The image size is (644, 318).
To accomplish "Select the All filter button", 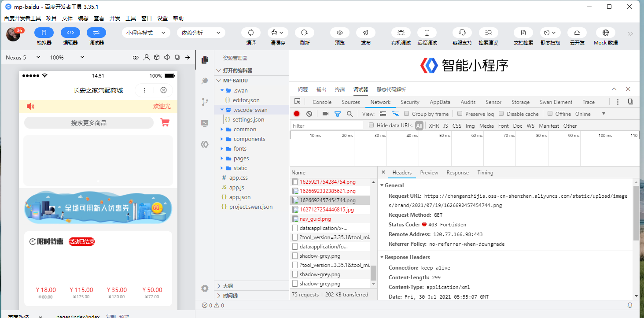I will pyautogui.click(x=419, y=126).
